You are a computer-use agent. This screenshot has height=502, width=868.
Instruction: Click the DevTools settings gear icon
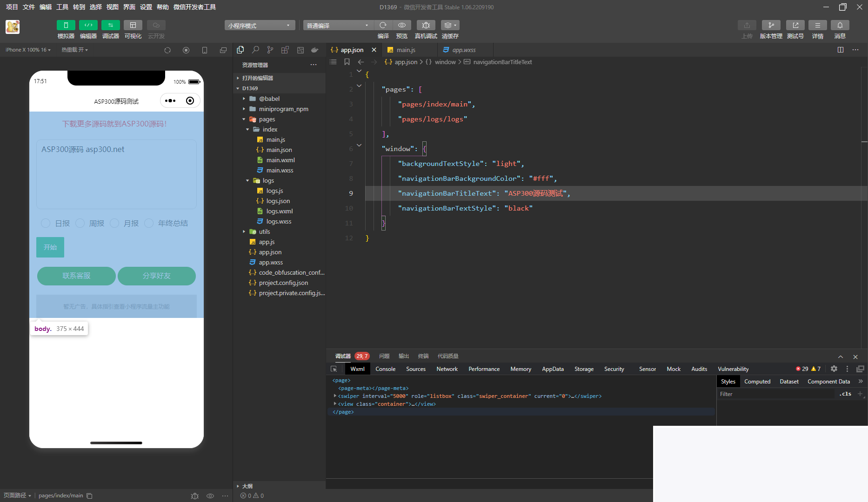click(834, 369)
